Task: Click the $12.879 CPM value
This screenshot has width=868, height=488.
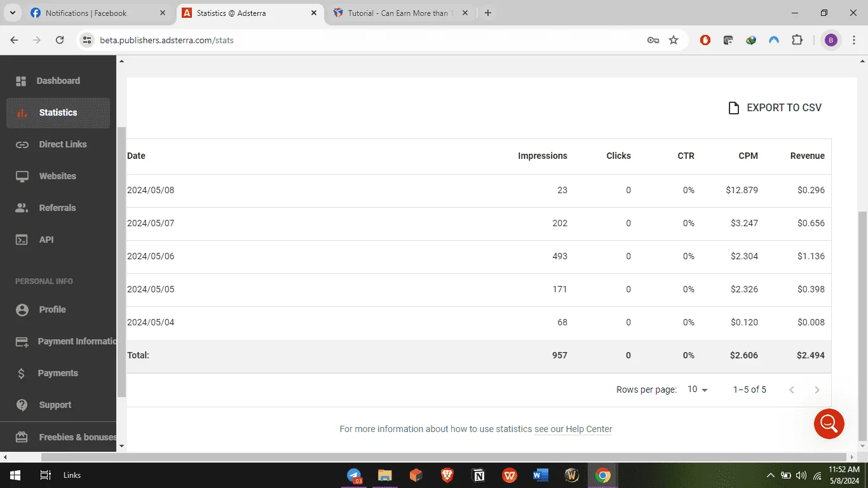Action: coord(742,190)
